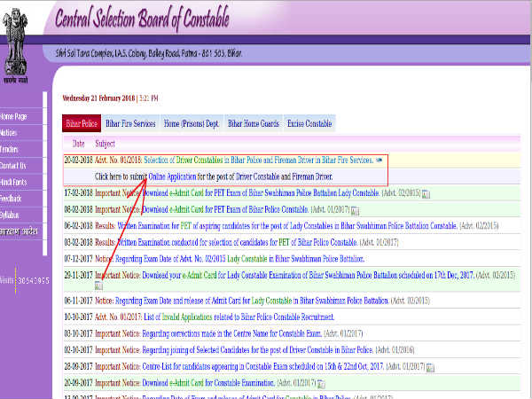Click the date text Wednesday 21 February 2018
The width and height of the screenshot is (532, 399).
[98, 98]
